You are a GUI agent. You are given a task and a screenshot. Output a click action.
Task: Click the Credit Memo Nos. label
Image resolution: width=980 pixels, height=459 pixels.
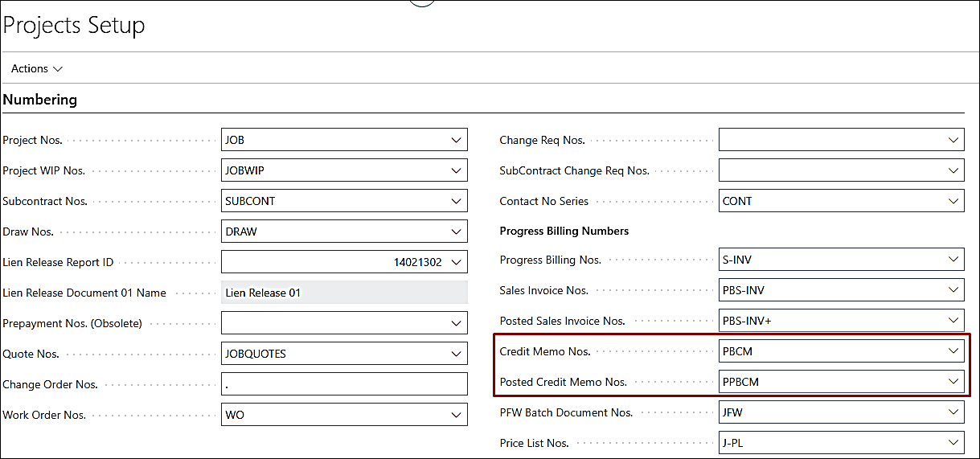point(545,351)
